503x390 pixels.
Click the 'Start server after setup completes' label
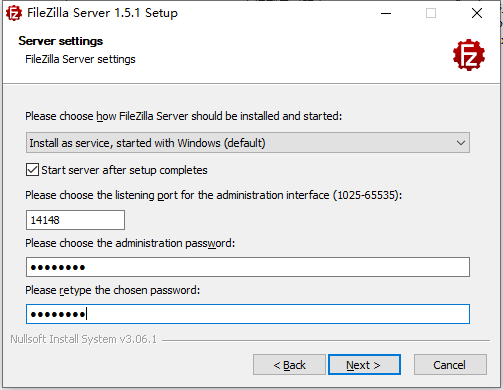click(124, 170)
